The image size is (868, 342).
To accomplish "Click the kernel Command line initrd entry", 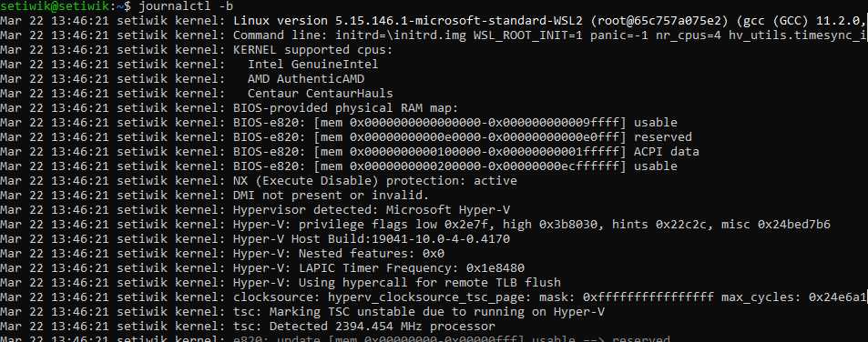I will 434,35.
